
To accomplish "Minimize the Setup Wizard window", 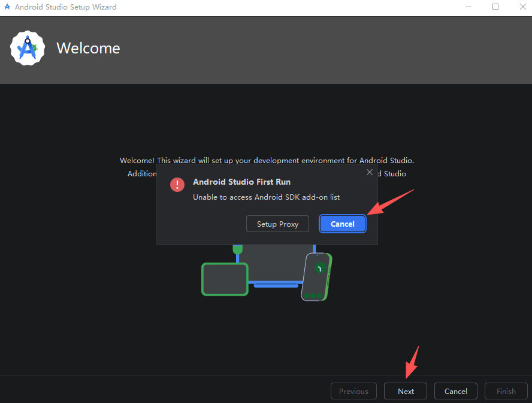I will point(468,7).
